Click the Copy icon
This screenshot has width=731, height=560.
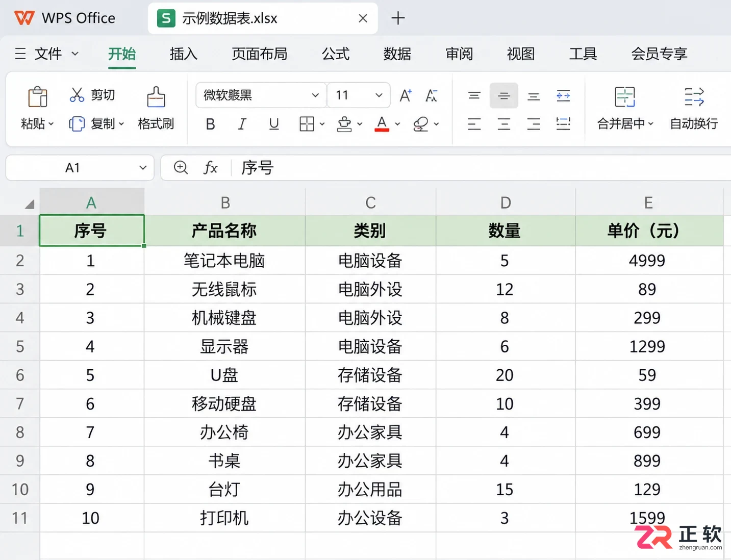(x=77, y=124)
